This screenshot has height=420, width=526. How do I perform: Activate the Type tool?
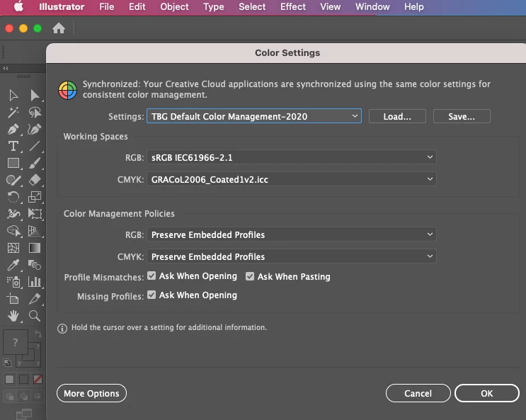[13, 146]
